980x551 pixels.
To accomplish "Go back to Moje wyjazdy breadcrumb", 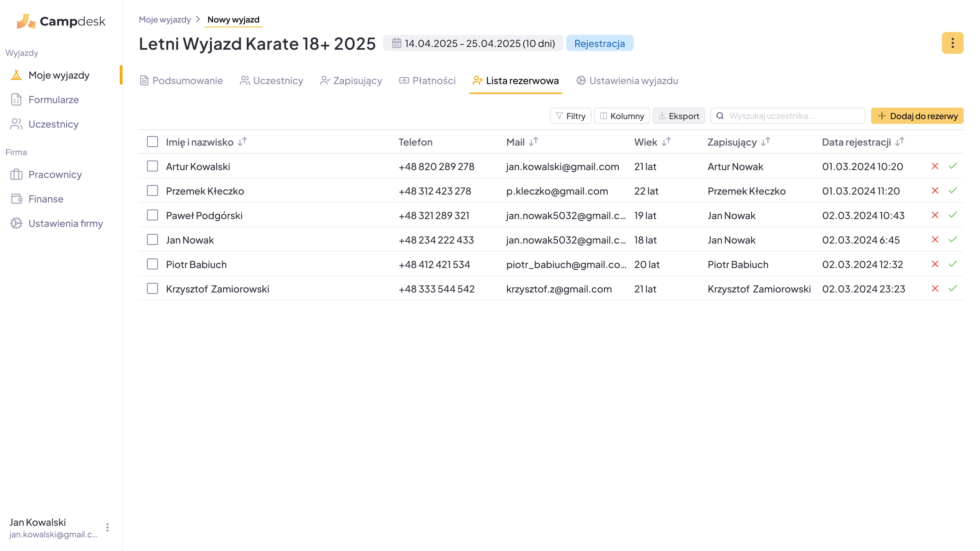I will pyautogui.click(x=165, y=20).
